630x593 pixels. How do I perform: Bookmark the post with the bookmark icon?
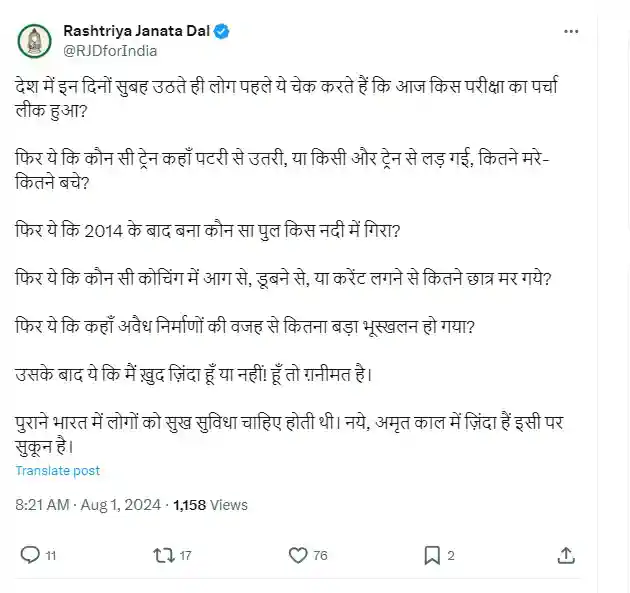click(x=432, y=554)
